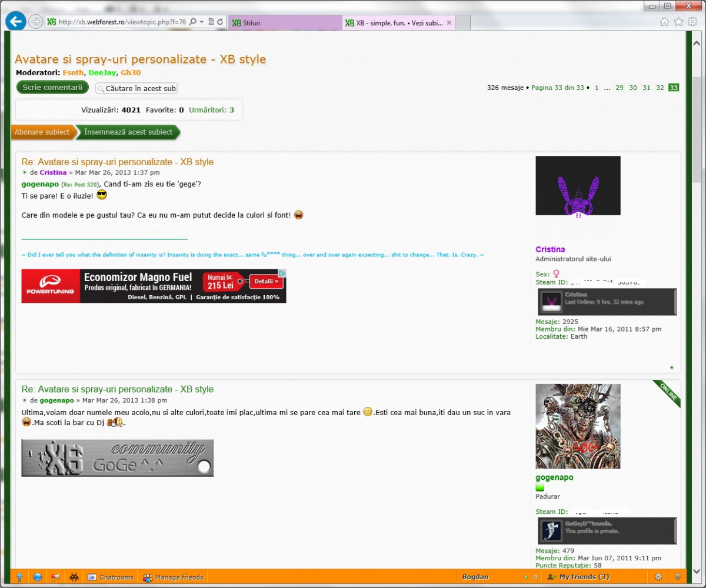Click the Economizor Magno Fuel ad banner
Viewport: 706px width, 588px height.
pos(154,286)
